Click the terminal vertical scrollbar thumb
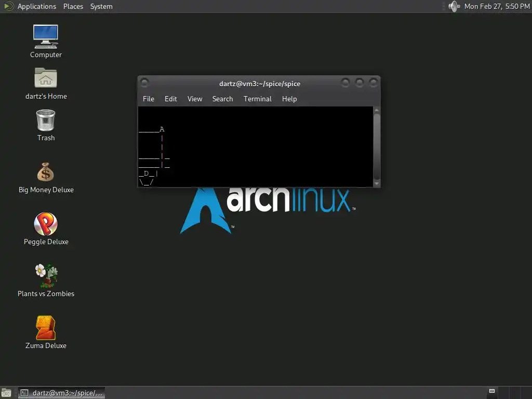Image resolution: width=532 pixels, height=399 pixels. 377,147
